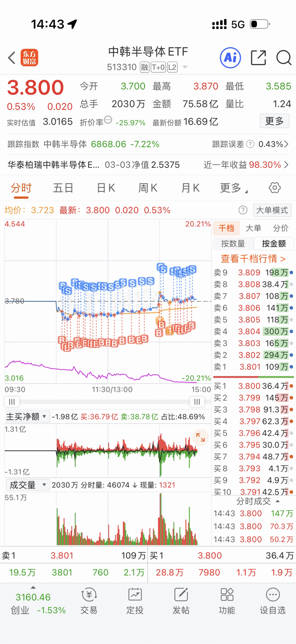
Task: Open the 东方财富 logo icon
Action: [x=29, y=58]
